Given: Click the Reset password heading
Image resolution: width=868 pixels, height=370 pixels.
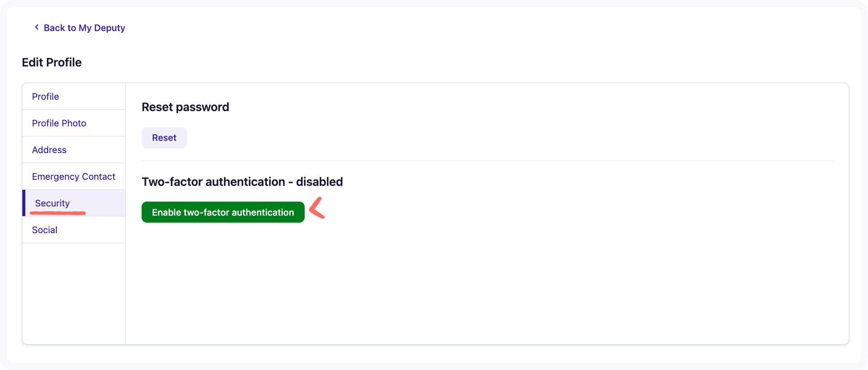Looking at the screenshot, I should (x=185, y=107).
